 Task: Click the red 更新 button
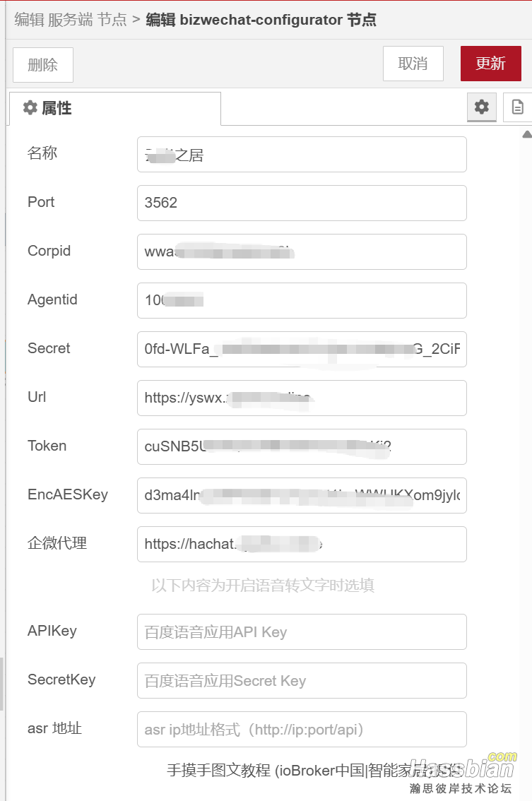(490, 64)
